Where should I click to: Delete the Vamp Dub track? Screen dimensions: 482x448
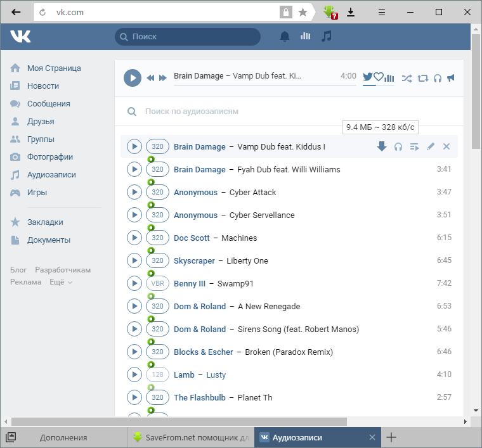pos(446,146)
